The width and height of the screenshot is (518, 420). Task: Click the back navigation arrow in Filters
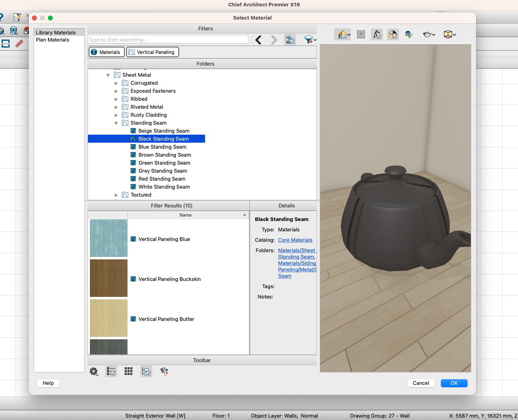coord(259,40)
